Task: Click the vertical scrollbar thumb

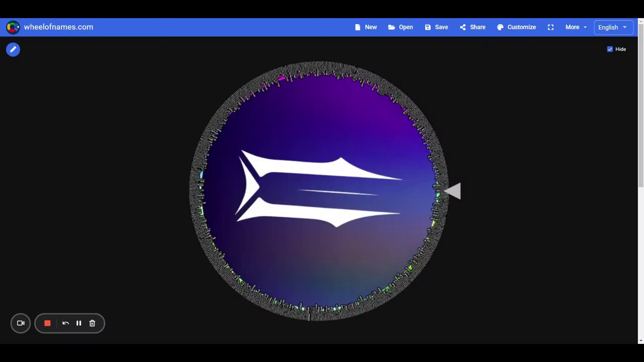Action: (x=640, y=107)
